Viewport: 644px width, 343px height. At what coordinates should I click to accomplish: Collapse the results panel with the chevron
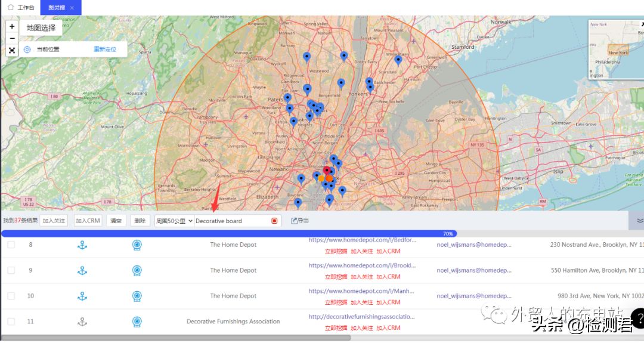point(639,221)
